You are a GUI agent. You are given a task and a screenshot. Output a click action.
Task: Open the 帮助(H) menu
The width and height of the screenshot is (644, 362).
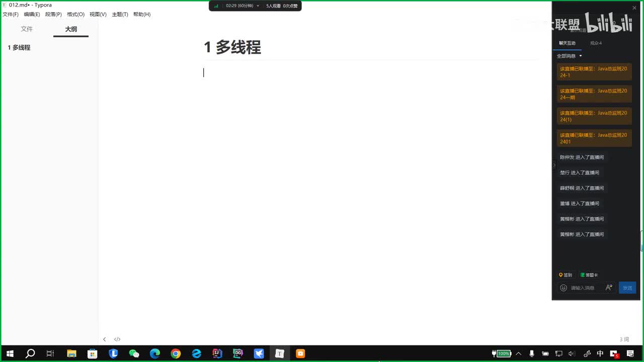(x=142, y=14)
